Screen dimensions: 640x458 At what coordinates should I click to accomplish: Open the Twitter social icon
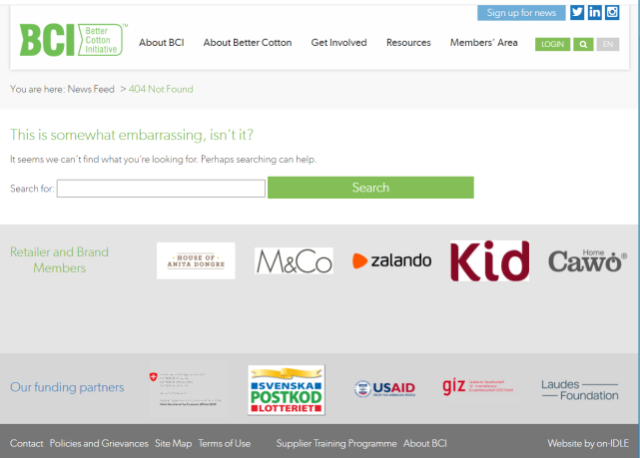coord(577,12)
